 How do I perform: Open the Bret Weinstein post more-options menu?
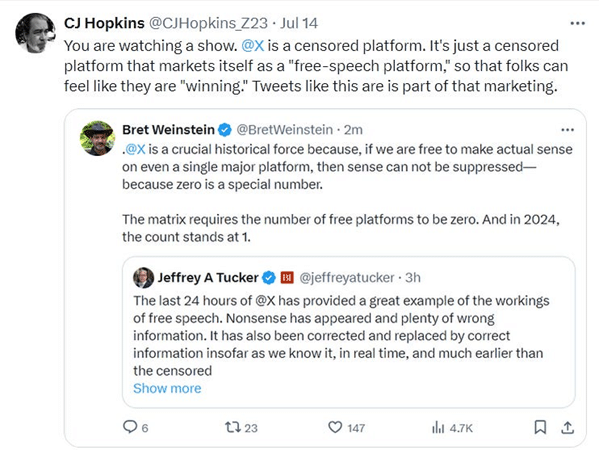pyautogui.click(x=567, y=130)
